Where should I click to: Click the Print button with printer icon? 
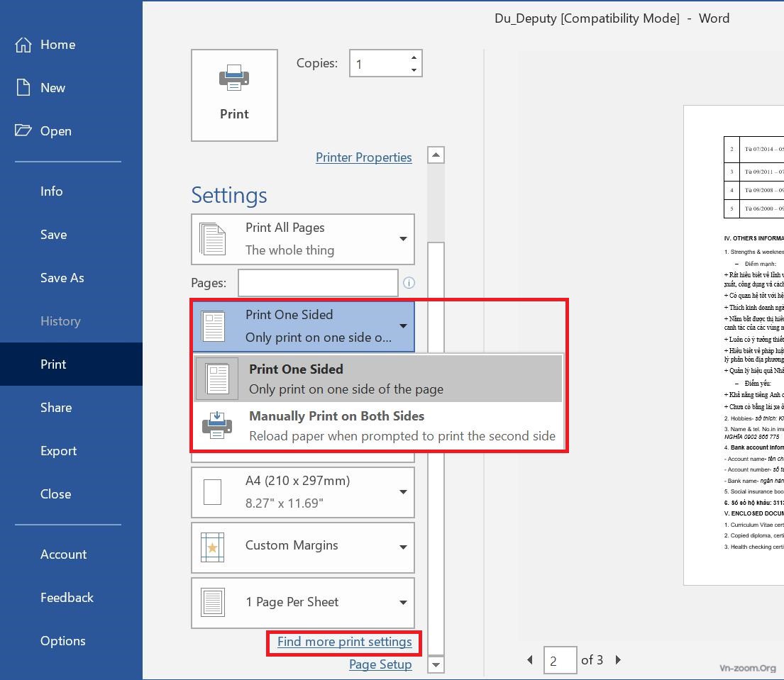[x=234, y=95]
